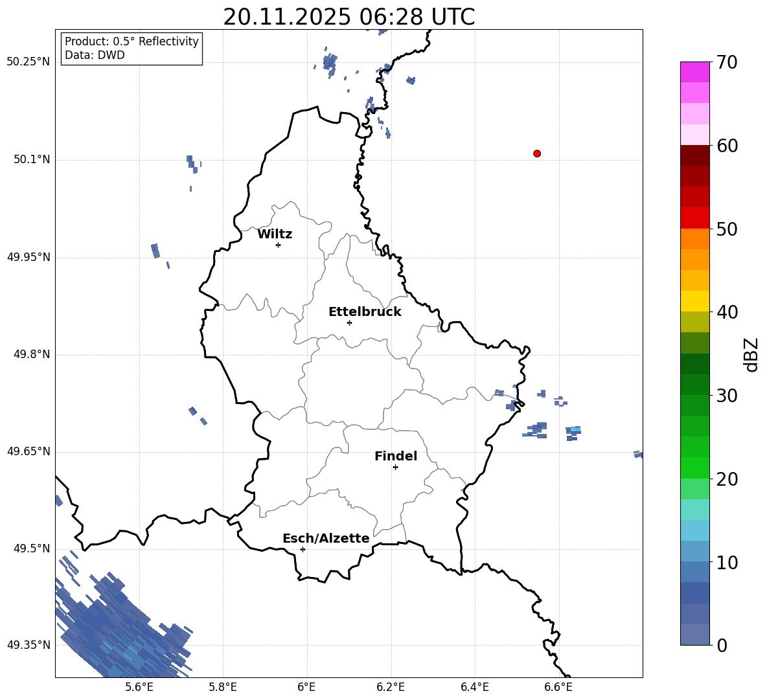
Task: Click the 49.65°N latitude label
Action: pyautogui.click(x=29, y=451)
